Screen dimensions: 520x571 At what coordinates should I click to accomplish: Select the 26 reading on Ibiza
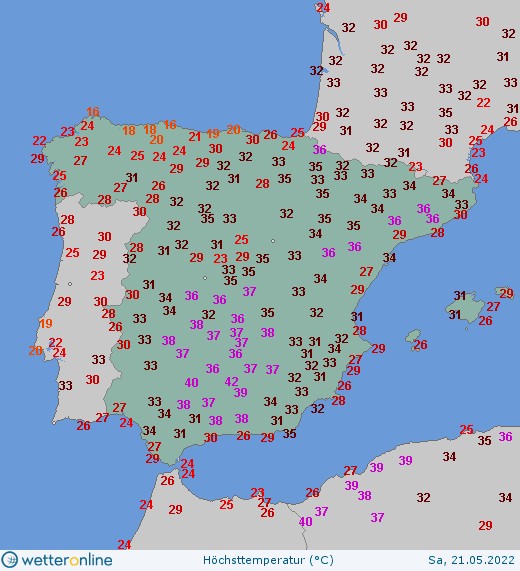(420, 344)
